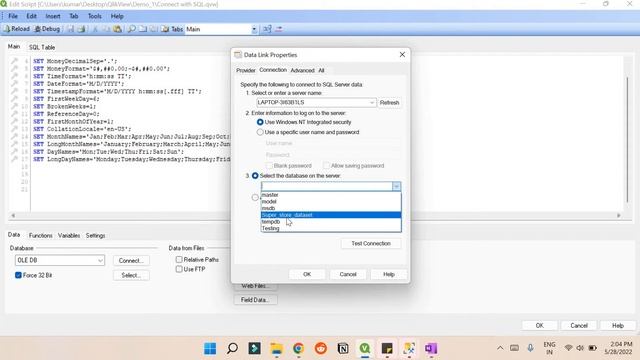The width and height of the screenshot is (640, 360).
Task: Choose Testing from database list
Action: click(331, 229)
